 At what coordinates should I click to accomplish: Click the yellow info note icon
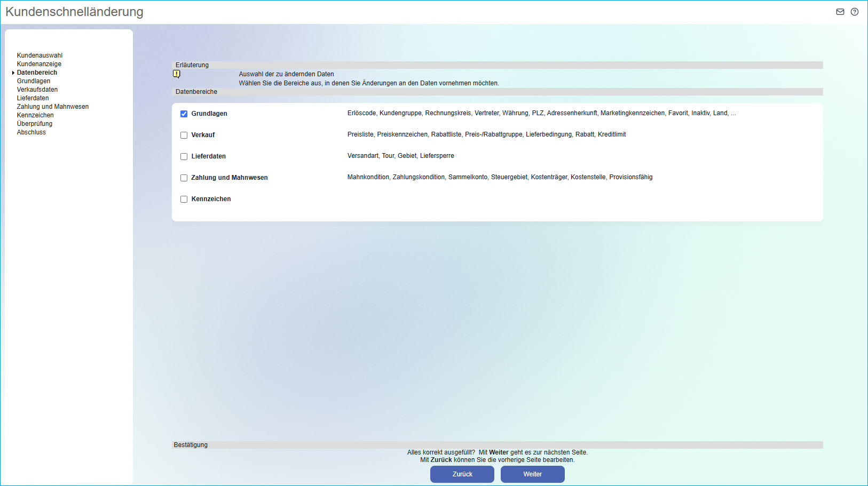pos(177,74)
